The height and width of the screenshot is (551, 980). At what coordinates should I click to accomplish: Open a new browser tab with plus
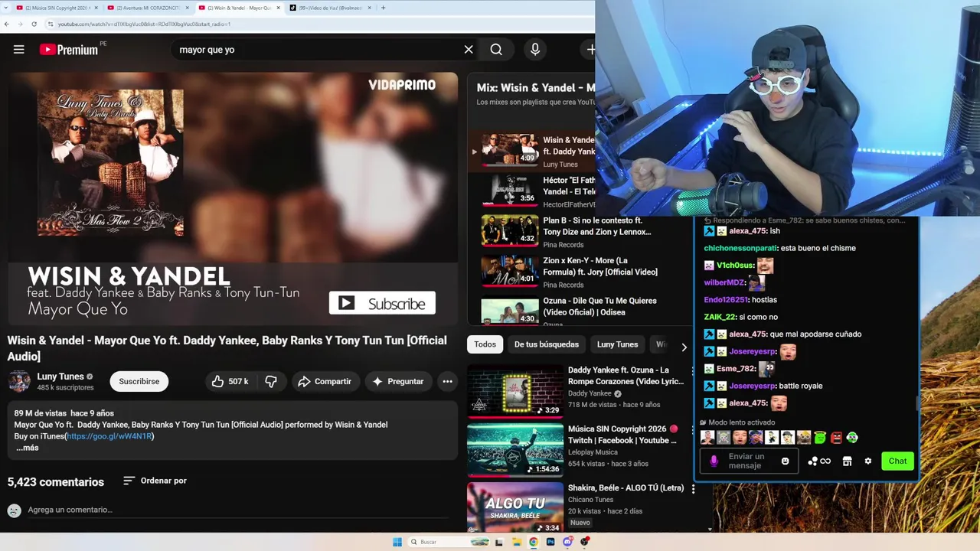click(x=383, y=8)
